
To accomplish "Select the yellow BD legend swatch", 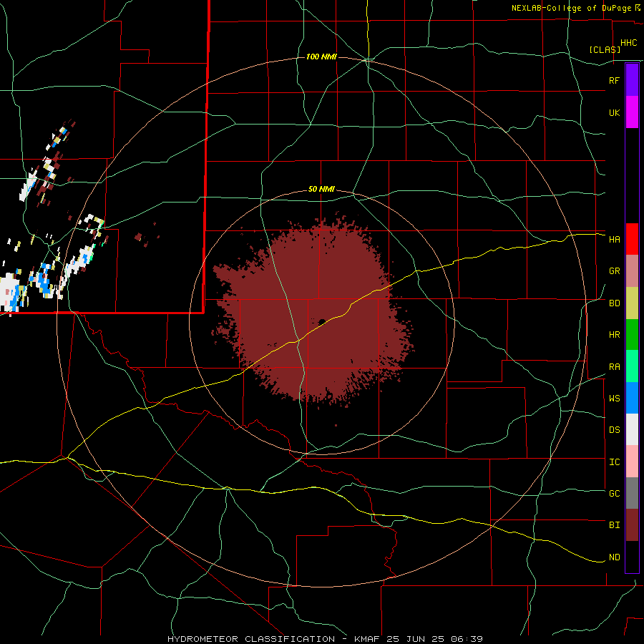I will (x=632, y=303).
